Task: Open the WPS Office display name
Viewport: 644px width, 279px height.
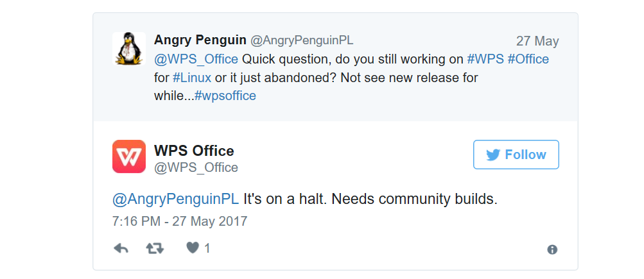Action: point(194,151)
